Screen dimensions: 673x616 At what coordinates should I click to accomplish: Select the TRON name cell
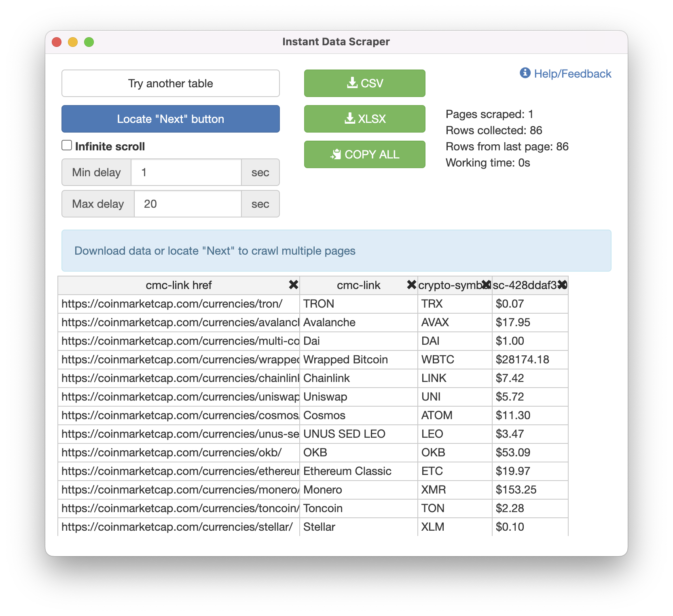[358, 304]
